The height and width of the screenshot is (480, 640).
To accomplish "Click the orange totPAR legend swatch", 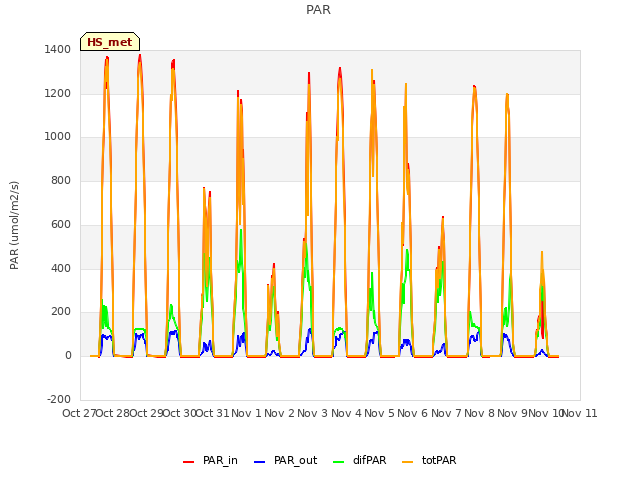I will coord(408,462).
